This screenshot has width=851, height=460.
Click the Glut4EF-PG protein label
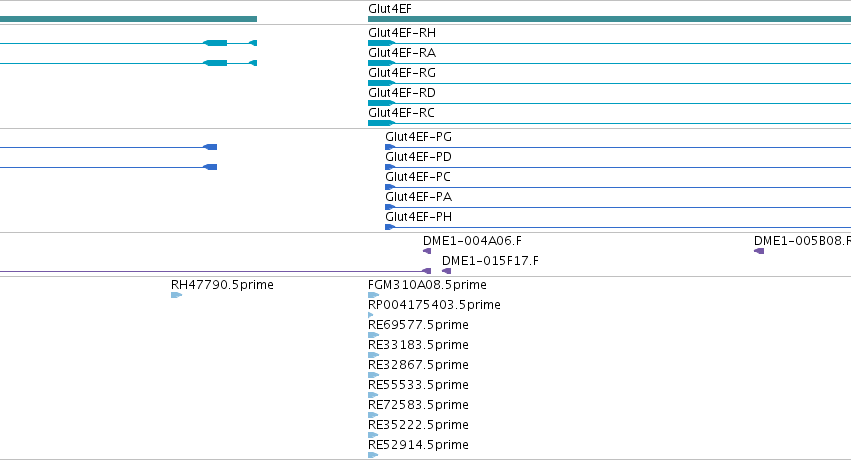click(x=418, y=137)
